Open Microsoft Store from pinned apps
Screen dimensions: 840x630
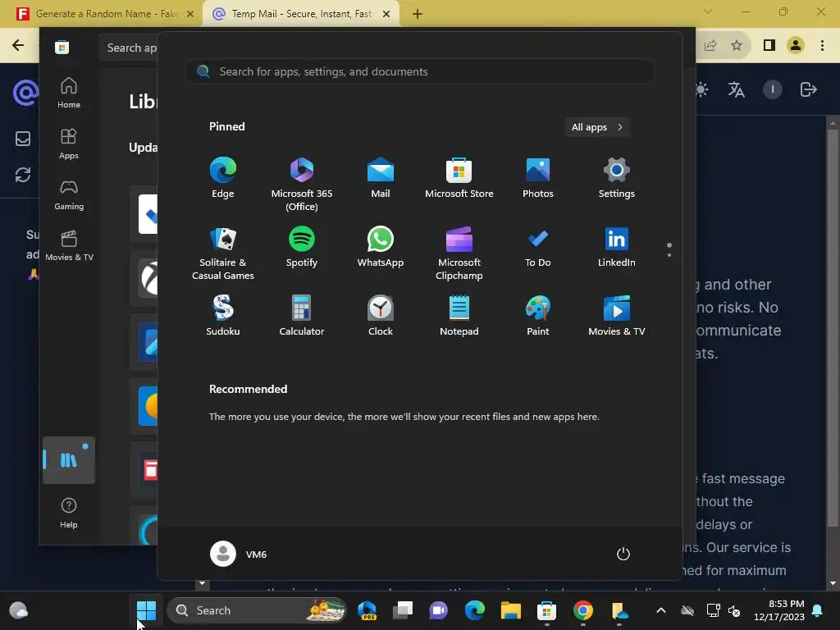tap(459, 178)
